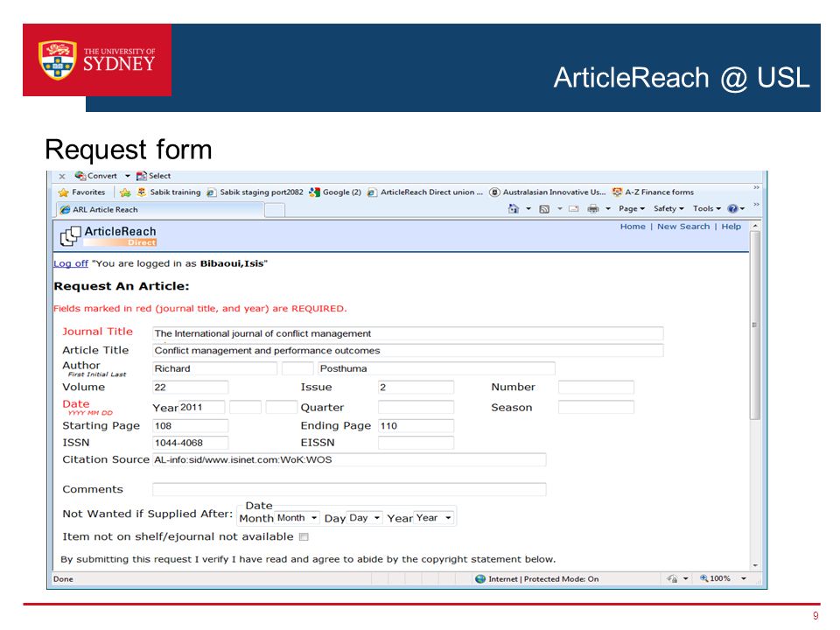840x630 pixels.
Task: Click the Read Mail icon
Action: (x=573, y=209)
